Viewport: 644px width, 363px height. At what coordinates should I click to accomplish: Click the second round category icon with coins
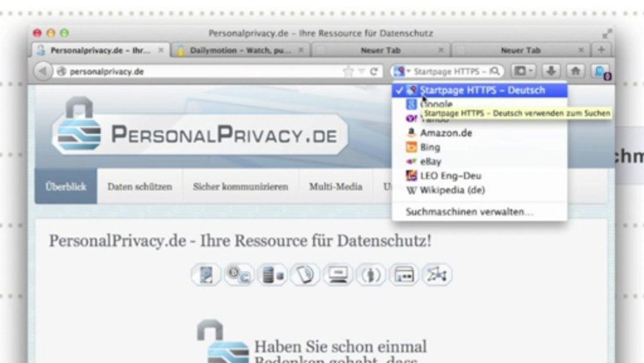239,275
